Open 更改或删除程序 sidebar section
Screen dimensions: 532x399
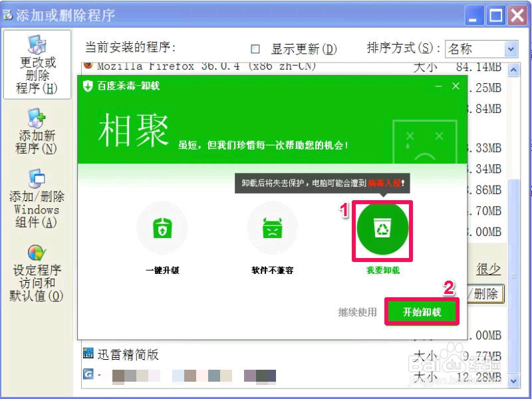[37, 65]
